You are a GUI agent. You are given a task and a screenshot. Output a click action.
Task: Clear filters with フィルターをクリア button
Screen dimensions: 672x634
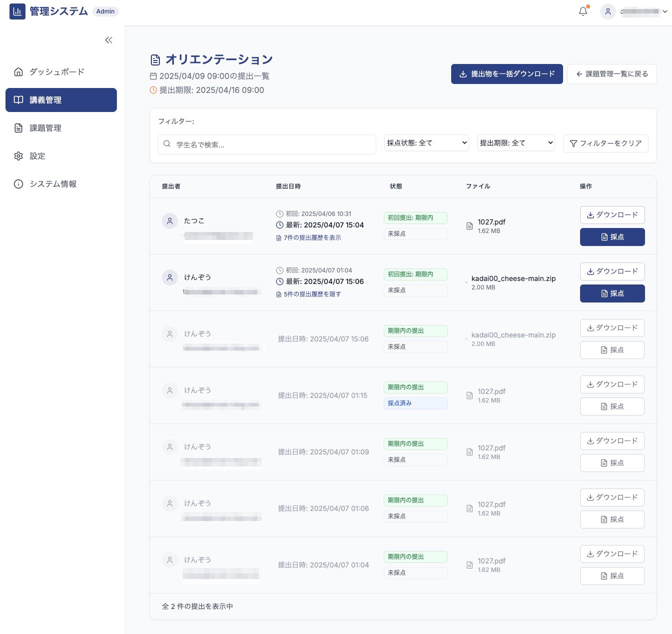coord(606,143)
